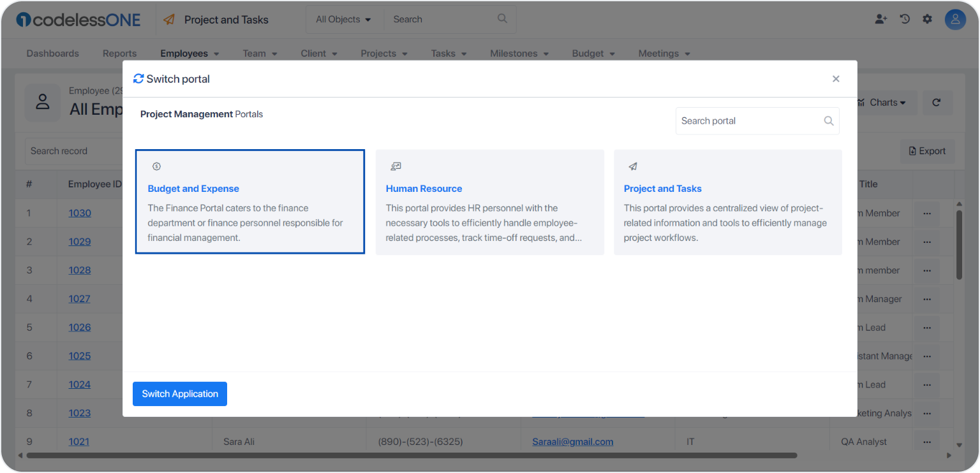
Task: Click the codelessONE logo
Action: point(78,20)
